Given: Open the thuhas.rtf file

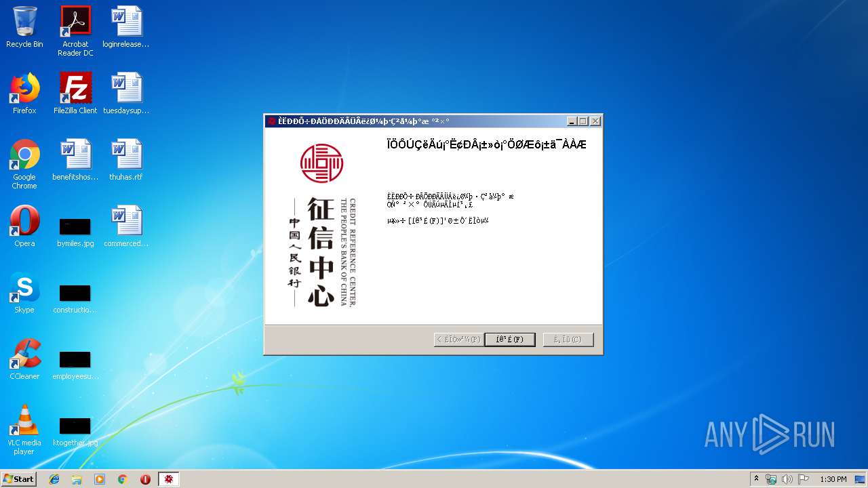Looking at the screenshot, I should point(126,160).
